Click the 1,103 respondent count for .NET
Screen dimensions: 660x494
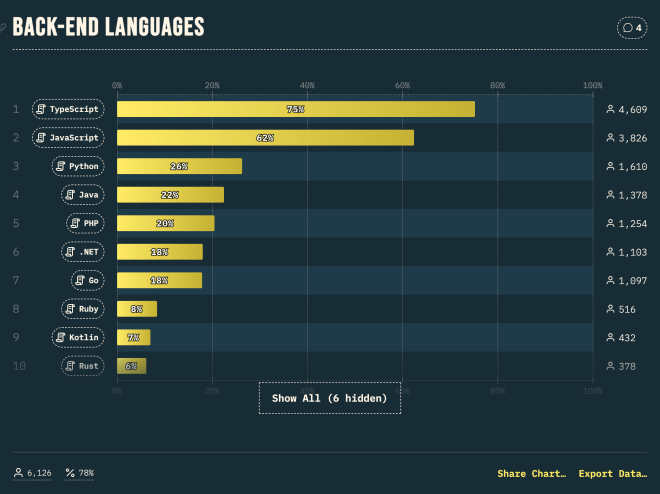[627, 252]
